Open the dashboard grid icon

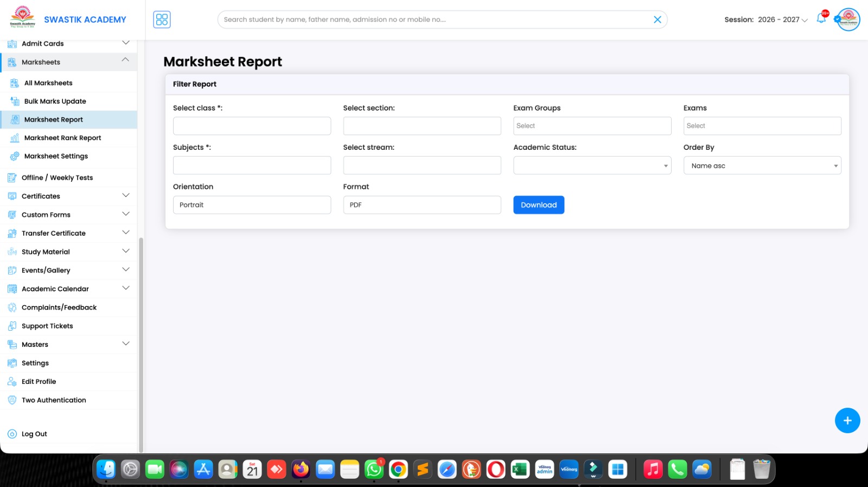[162, 20]
